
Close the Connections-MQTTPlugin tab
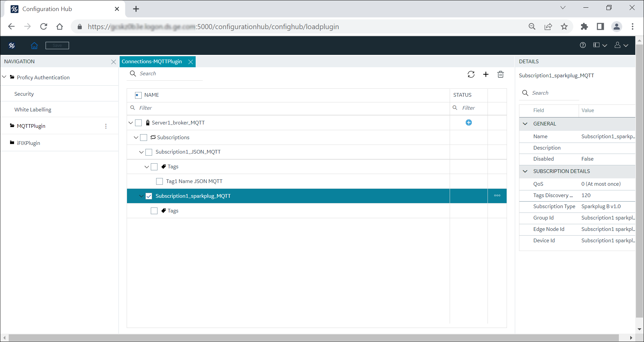point(191,62)
